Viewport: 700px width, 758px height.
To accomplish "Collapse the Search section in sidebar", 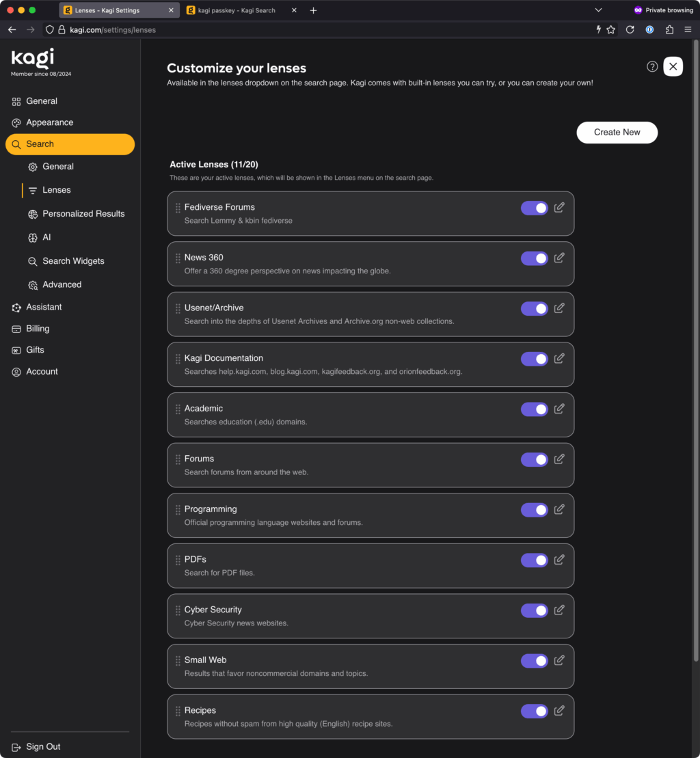I will tap(70, 144).
